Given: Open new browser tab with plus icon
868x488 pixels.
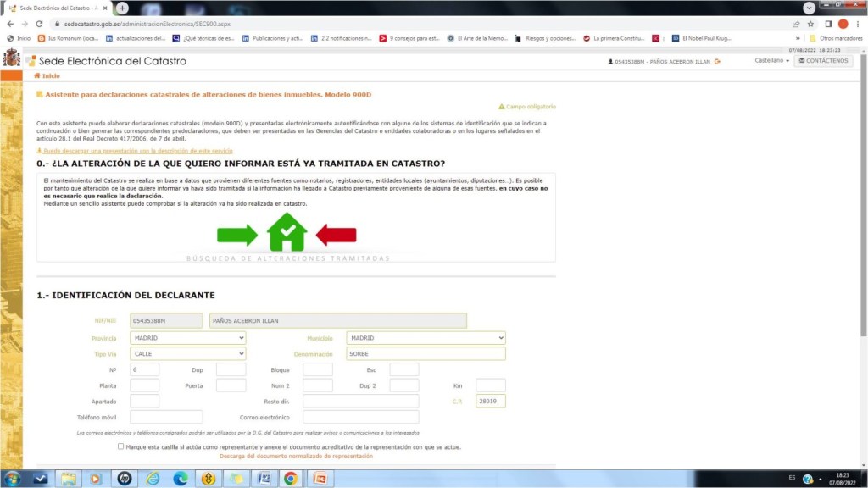Looking at the screenshot, I should [122, 8].
